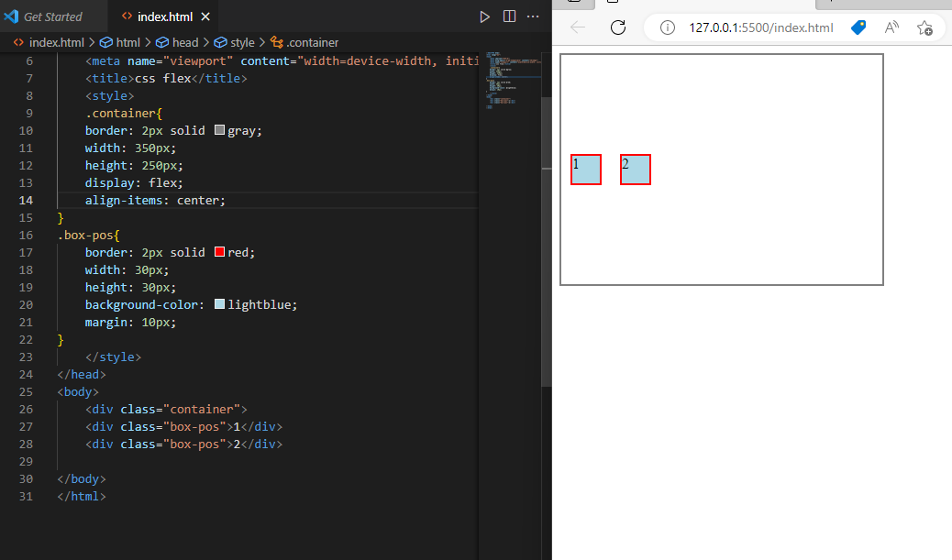
Task: Click the closing '</body>' tag
Action: [82, 478]
